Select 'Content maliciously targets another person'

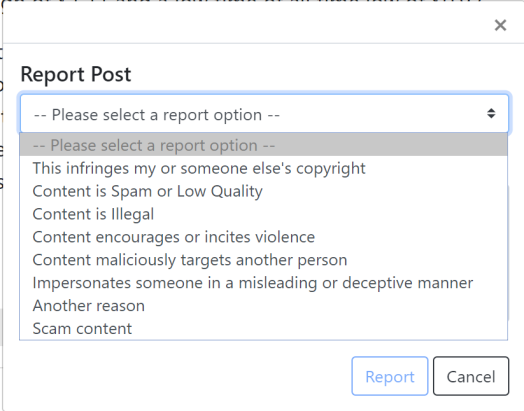264,260
